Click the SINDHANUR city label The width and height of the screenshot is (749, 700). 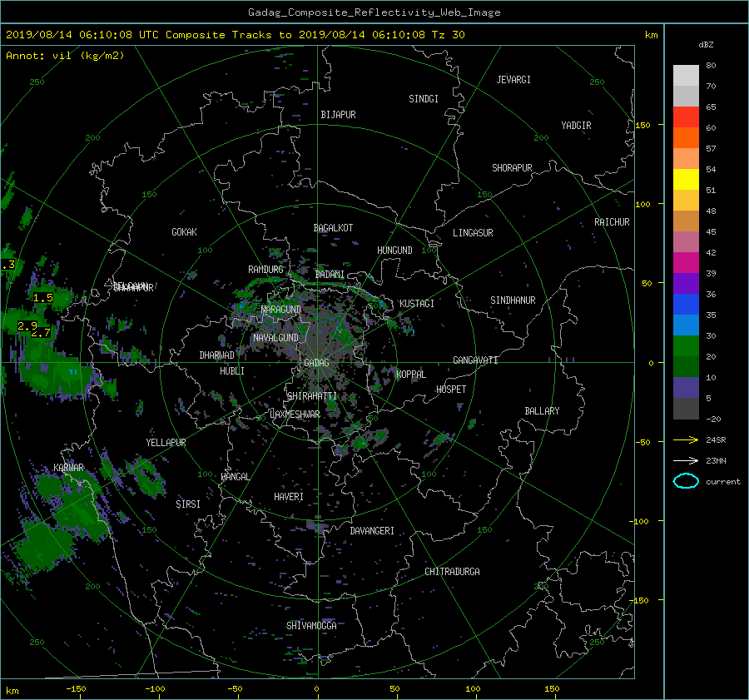513,300
